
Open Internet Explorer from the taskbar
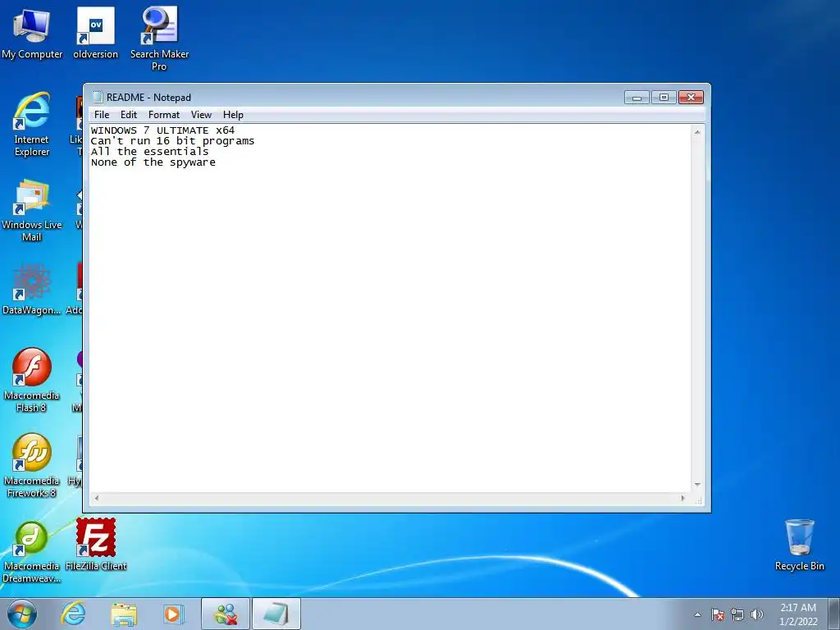pyautogui.click(x=73, y=614)
